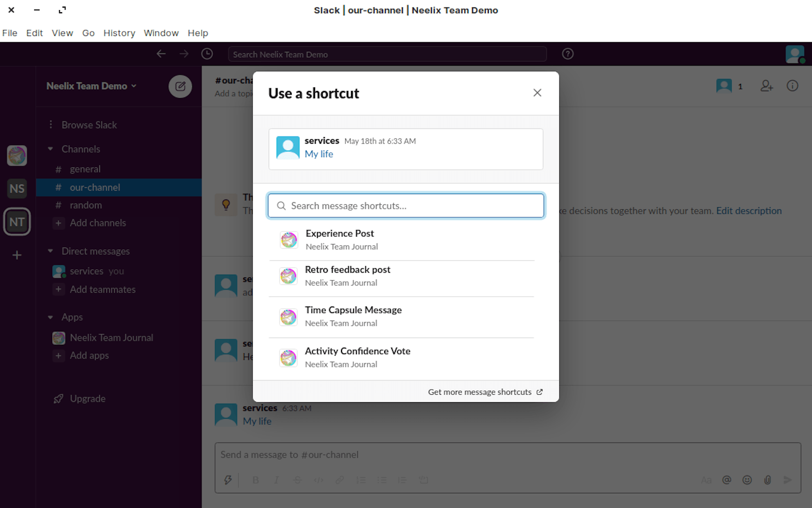Click the services avatar in message preview
Screen dimensions: 812x508
[x=288, y=148]
